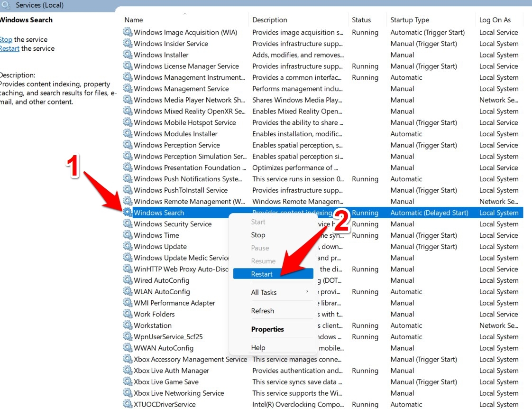Screen dimensions: 532x409
Task: Select the Windows Modules Installer service row
Action: point(175,134)
